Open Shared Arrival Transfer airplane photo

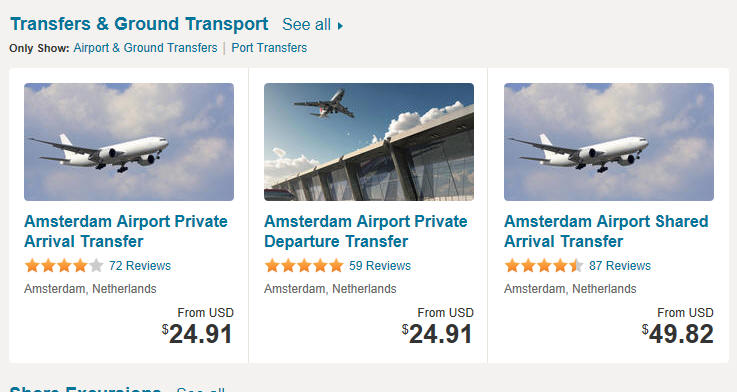pos(609,142)
